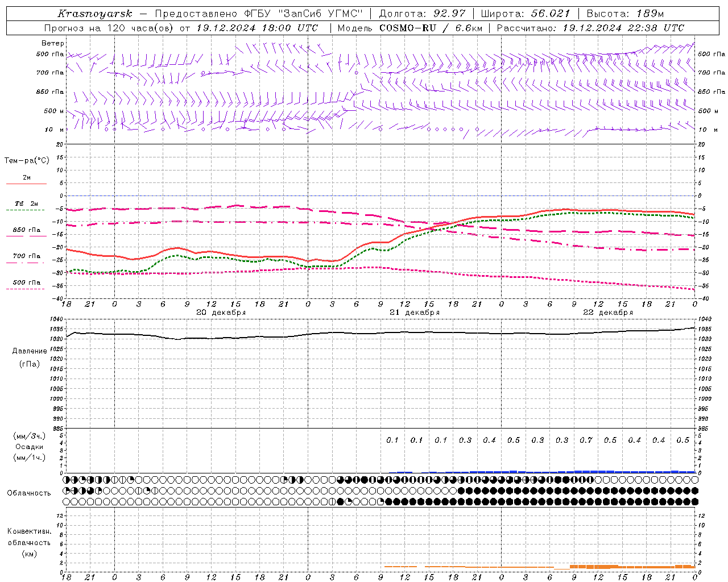Click the "Давление" pressure panel label
Screen dimensions: 728x582
(30, 351)
